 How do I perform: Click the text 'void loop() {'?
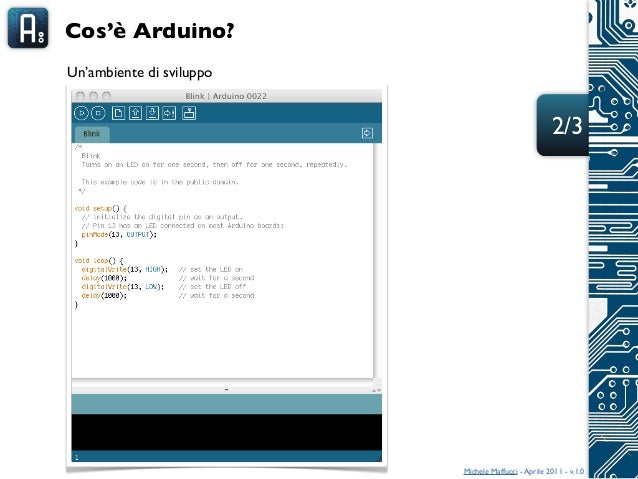(x=99, y=261)
